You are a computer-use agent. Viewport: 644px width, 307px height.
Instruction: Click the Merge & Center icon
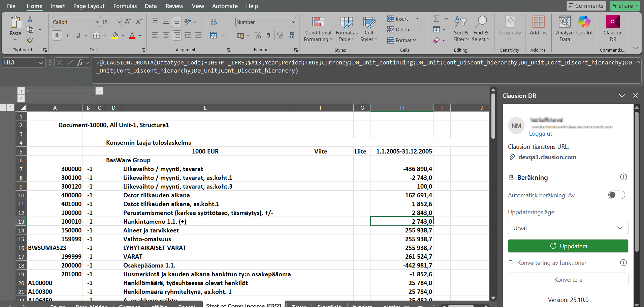(x=214, y=35)
